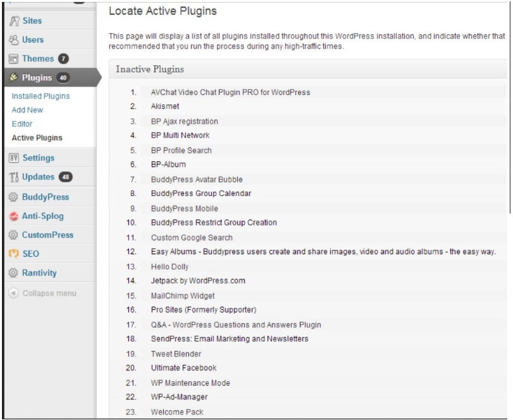Viewport: 513px width, 420px height.
Task: Open the CustomPress menu
Action: [x=48, y=235]
